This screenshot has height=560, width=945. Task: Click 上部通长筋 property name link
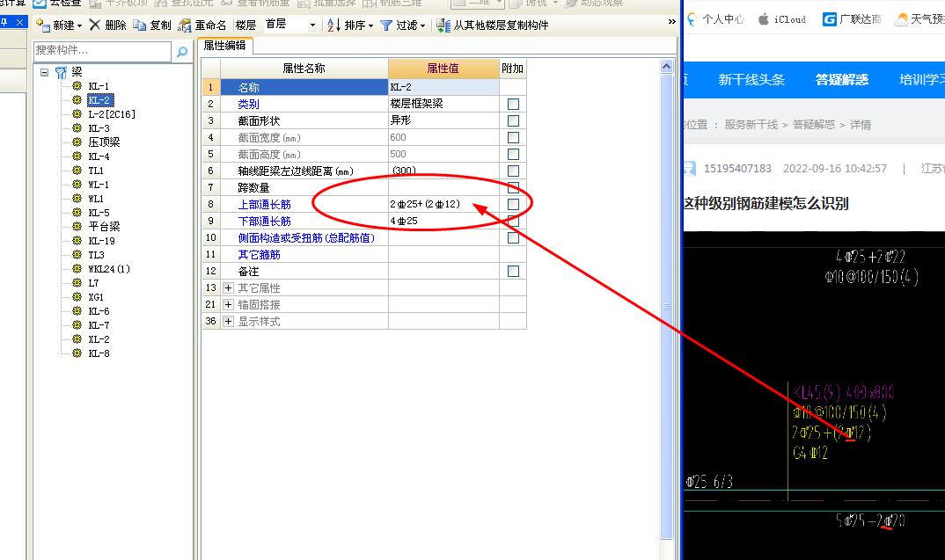click(x=264, y=204)
